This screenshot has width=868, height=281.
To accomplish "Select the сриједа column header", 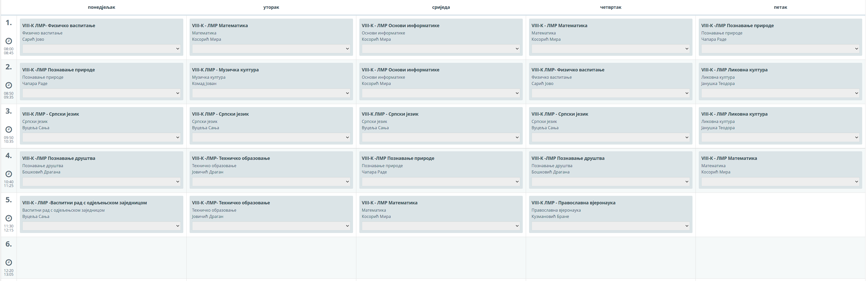I will point(441,7).
